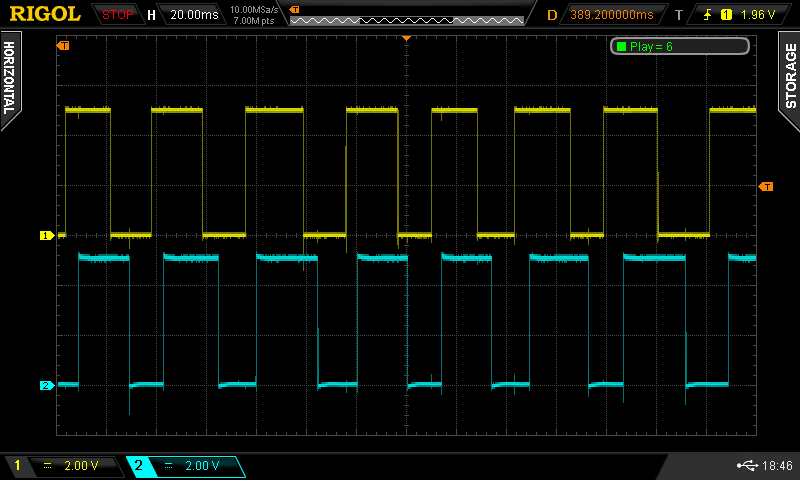
Task: Click the cyan channel 2 ground marker
Action: pos(47,385)
